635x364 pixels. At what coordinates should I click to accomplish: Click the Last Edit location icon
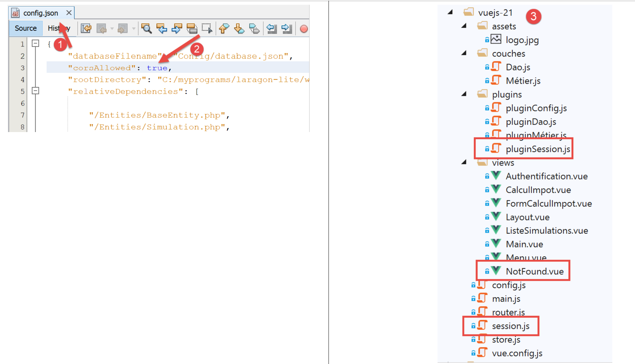tap(86, 28)
